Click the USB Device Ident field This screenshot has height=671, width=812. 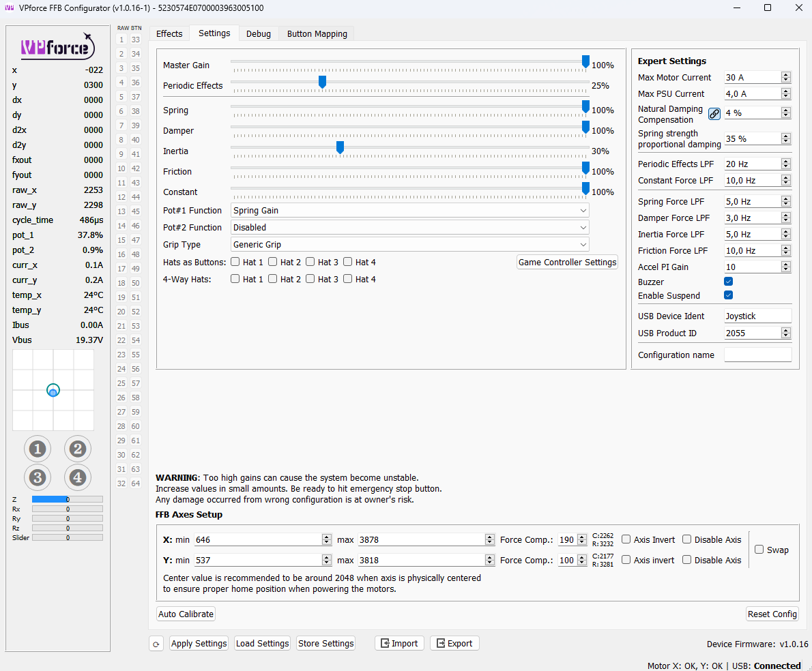[x=757, y=316]
